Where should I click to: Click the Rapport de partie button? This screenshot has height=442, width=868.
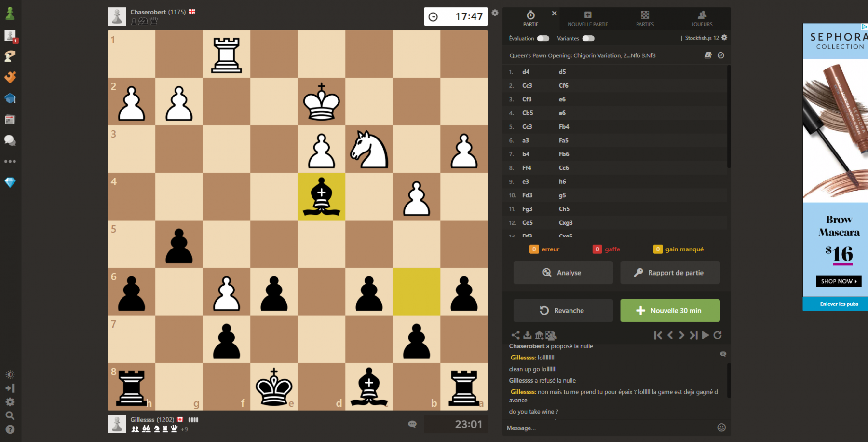[670, 273]
